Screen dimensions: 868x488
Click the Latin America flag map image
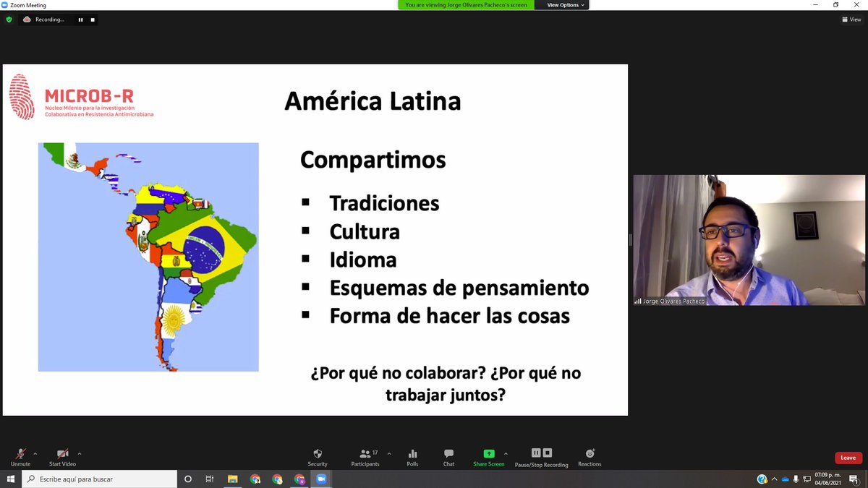148,257
